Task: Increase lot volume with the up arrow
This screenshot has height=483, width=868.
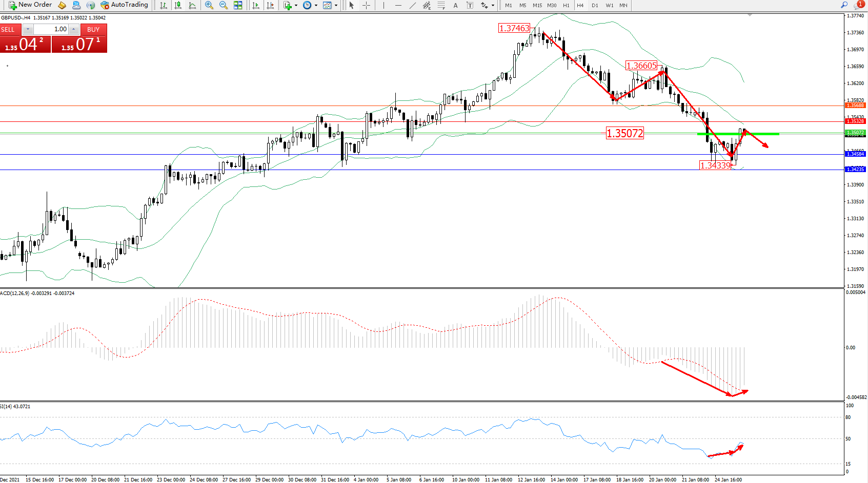Action: tap(74, 29)
